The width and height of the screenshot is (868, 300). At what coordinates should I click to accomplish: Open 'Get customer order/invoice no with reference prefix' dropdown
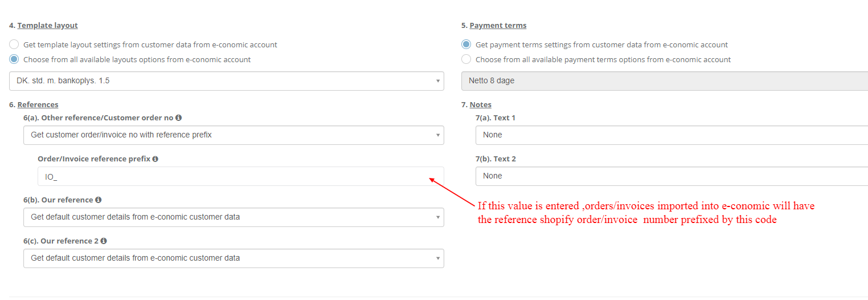234,135
